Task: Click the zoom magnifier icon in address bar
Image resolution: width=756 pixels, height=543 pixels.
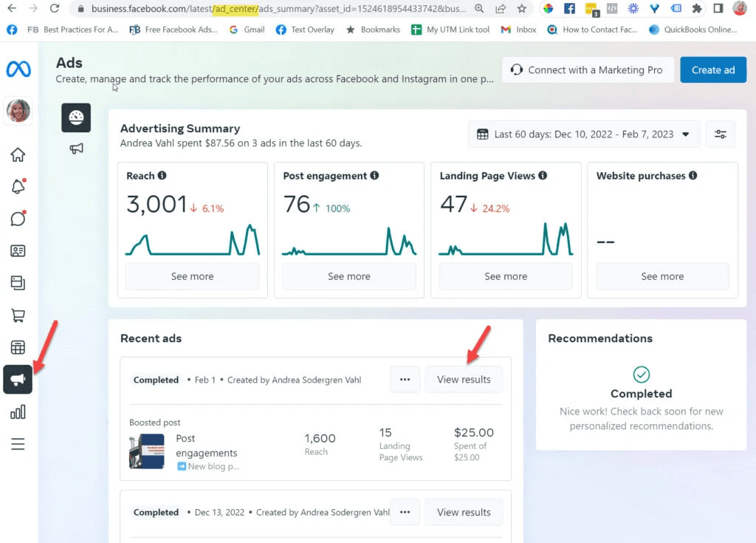Action: (478, 8)
